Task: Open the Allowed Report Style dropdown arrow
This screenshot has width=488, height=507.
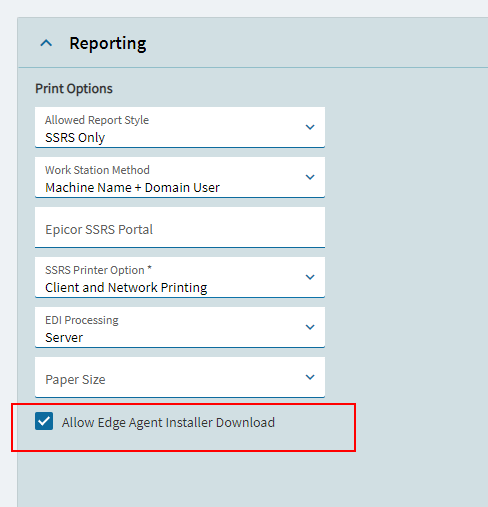Action: coord(310,127)
